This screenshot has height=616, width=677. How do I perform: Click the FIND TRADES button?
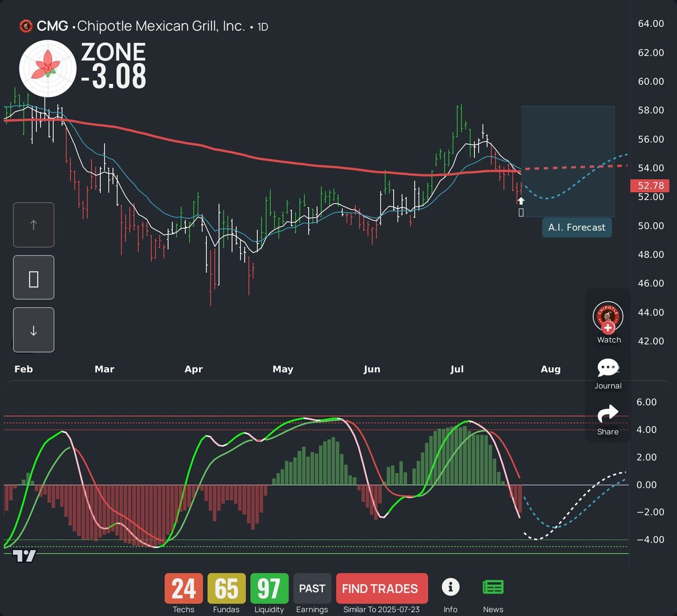point(382,589)
